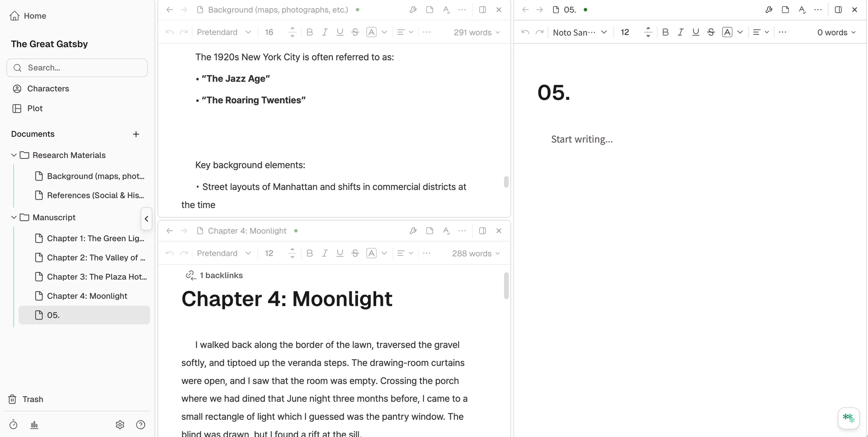Toggle strikethrough in the Background pane toolbar
Viewport: 868px width, 437px height.
[x=355, y=32]
